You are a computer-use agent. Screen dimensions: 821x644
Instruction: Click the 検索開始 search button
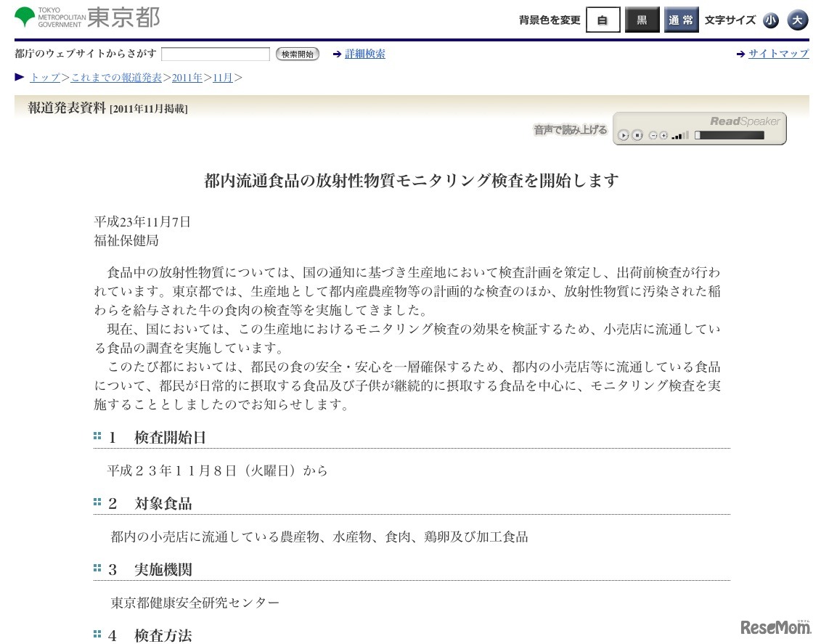(x=298, y=54)
